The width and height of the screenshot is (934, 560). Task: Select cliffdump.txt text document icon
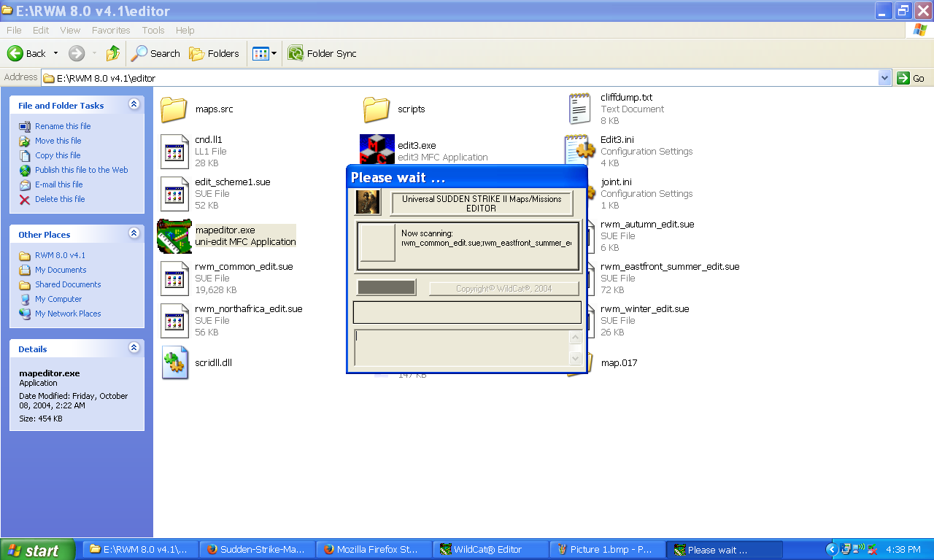pyautogui.click(x=580, y=109)
